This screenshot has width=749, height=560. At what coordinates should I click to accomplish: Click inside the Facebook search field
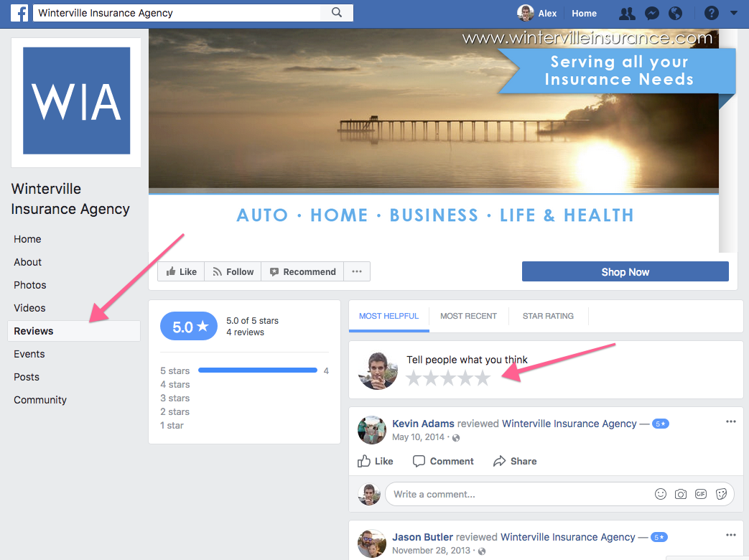(x=177, y=13)
